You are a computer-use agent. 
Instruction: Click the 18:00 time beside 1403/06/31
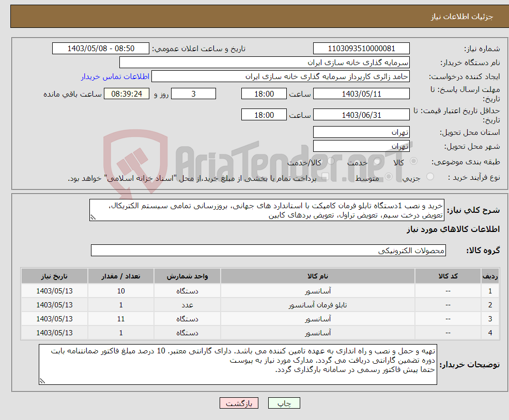tap(264, 115)
